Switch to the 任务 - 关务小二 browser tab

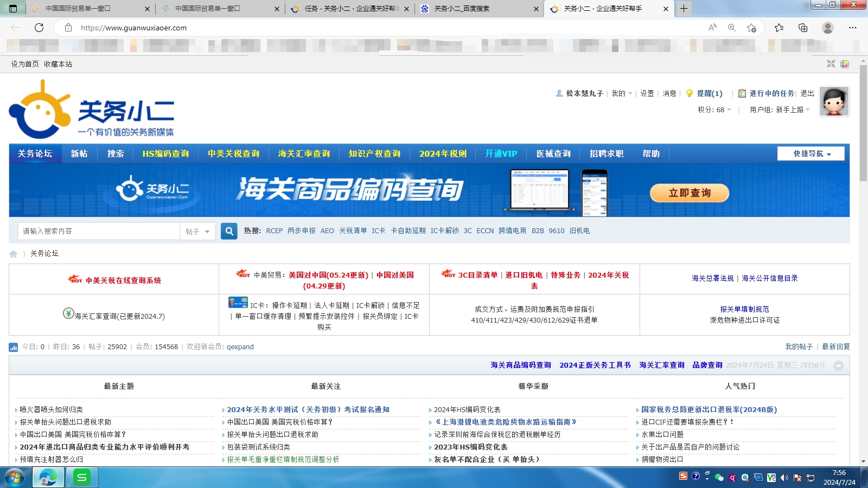(349, 9)
